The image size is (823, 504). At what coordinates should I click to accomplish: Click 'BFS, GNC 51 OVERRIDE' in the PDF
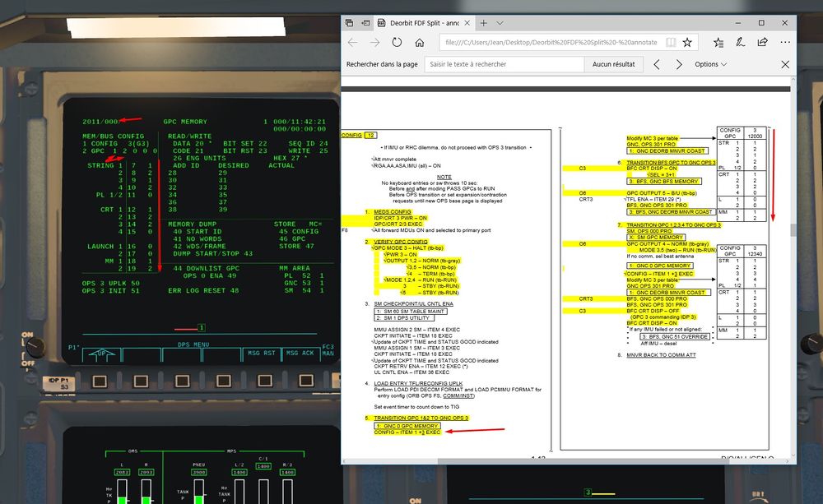click(675, 337)
